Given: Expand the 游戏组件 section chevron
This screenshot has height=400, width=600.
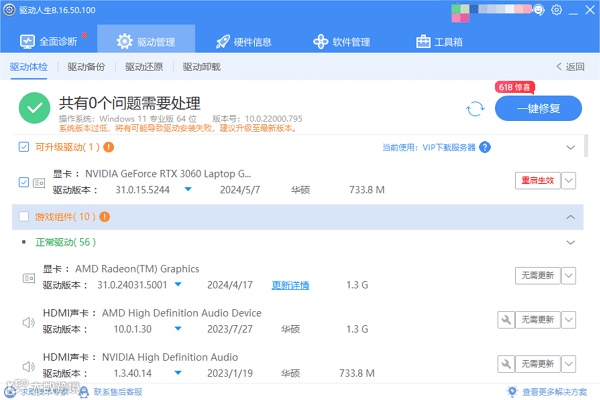Looking at the screenshot, I should pos(571,217).
